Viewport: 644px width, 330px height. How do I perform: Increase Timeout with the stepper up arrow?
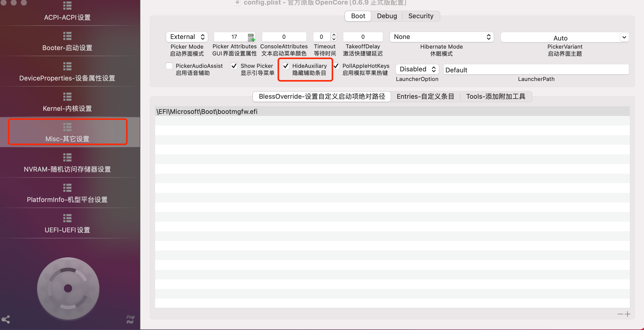[334, 35]
